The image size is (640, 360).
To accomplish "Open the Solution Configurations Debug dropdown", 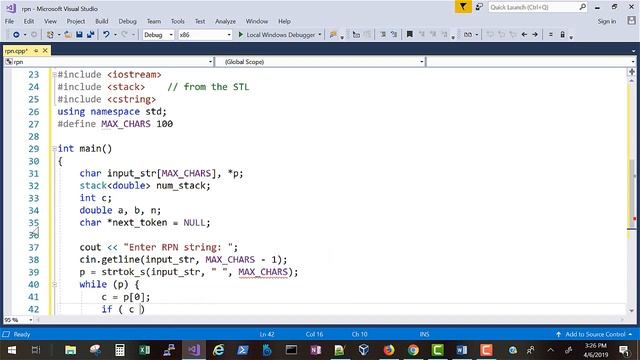I will (x=158, y=35).
